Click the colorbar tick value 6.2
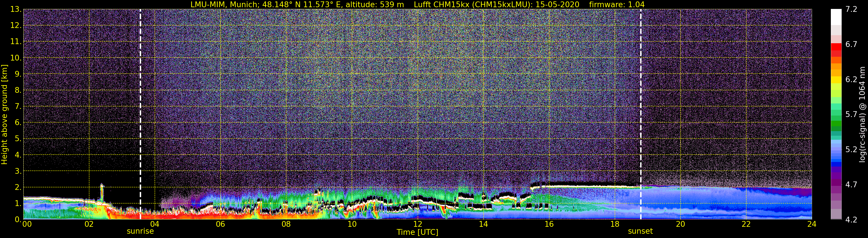The width and height of the screenshot is (868, 238). click(851, 79)
